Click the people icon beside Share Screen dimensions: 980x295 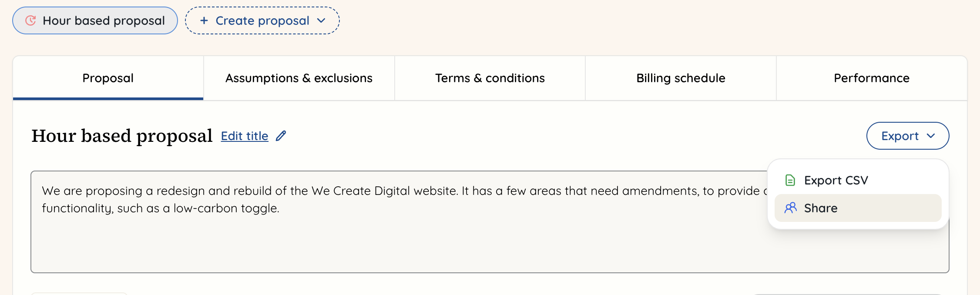(790, 208)
